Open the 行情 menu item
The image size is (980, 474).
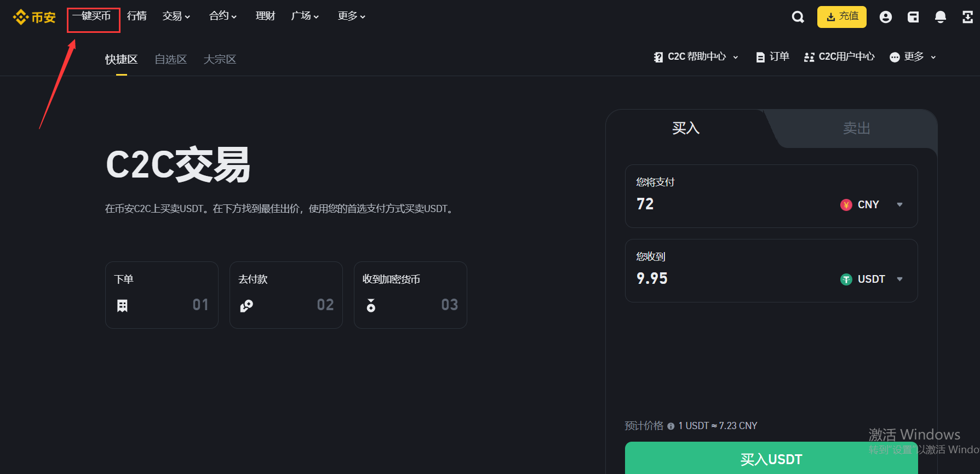click(137, 16)
